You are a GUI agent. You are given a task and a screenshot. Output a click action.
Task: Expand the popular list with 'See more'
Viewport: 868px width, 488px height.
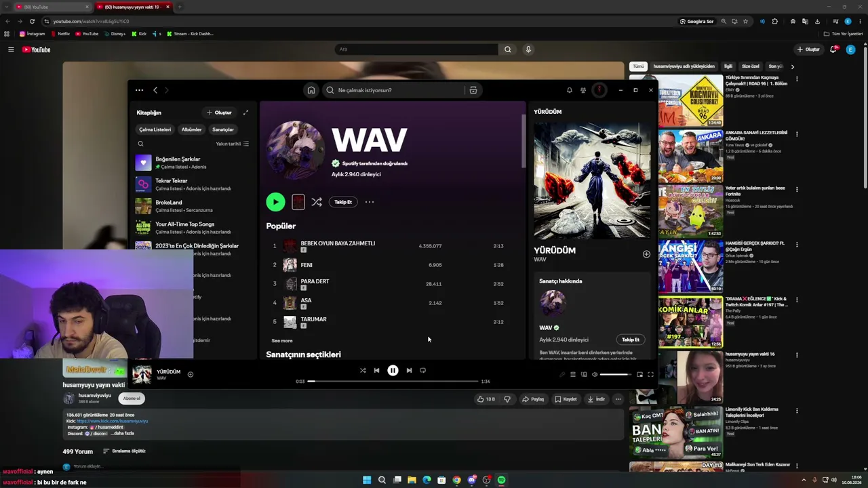click(x=282, y=341)
